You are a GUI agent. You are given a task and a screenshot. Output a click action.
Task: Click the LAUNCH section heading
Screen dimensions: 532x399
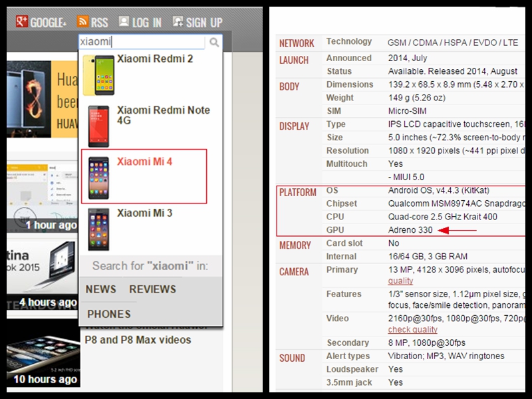click(x=294, y=60)
